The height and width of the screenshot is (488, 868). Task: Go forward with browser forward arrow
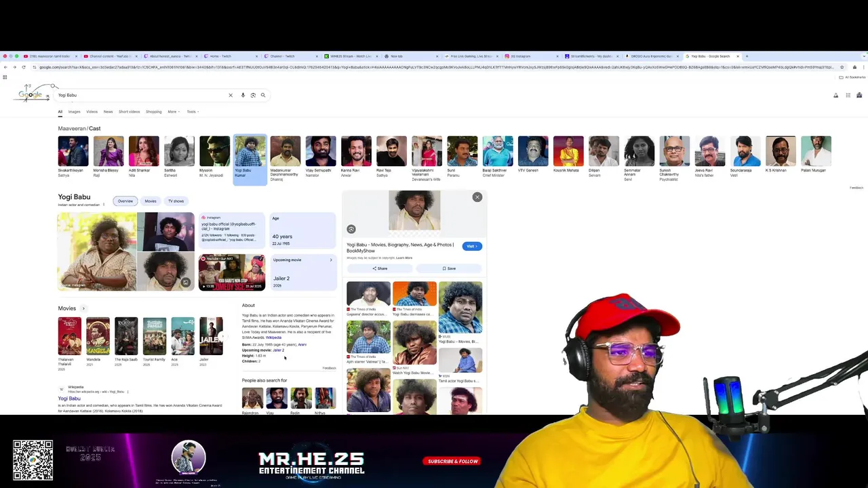[x=14, y=67]
